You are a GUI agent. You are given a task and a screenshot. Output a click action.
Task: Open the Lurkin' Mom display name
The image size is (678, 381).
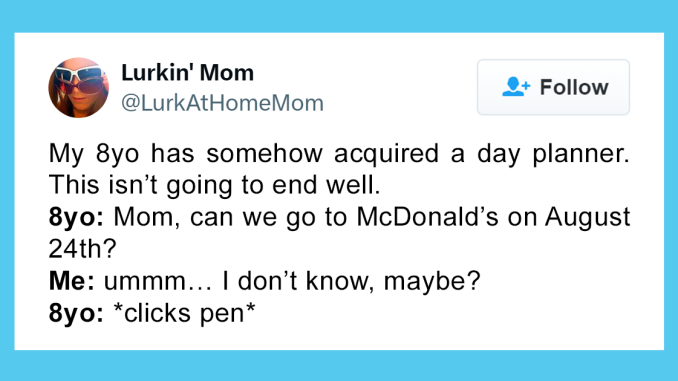pyautogui.click(x=187, y=72)
